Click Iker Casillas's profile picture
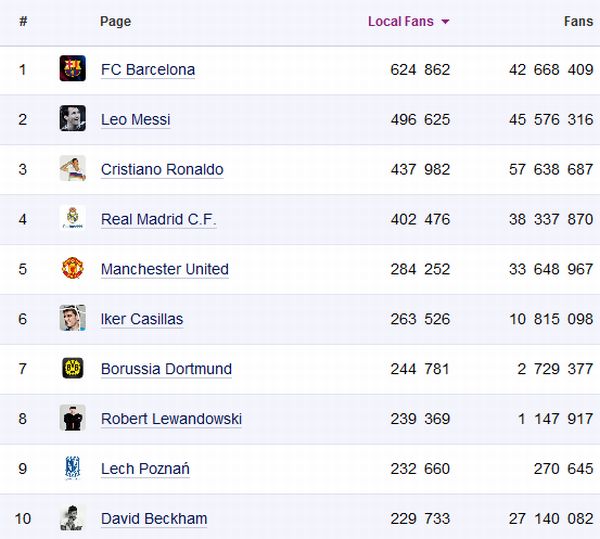 pyautogui.click(x=72, y=319)
